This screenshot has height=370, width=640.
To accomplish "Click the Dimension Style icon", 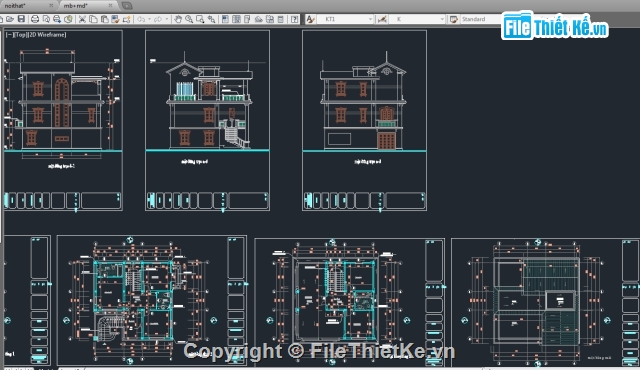I will 382,19.
